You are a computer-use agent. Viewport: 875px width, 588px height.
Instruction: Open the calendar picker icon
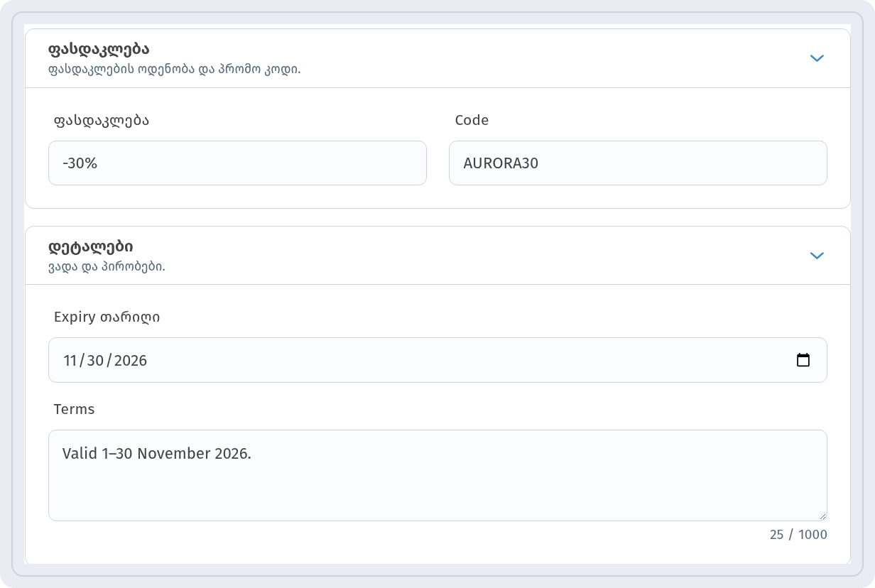[803, 360]
